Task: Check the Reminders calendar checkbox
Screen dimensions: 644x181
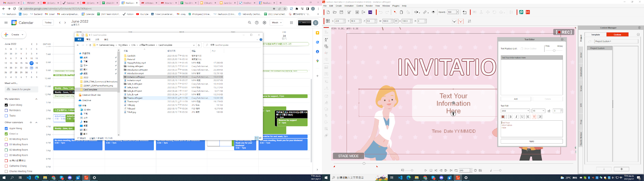Action: (x=6, y=110)
